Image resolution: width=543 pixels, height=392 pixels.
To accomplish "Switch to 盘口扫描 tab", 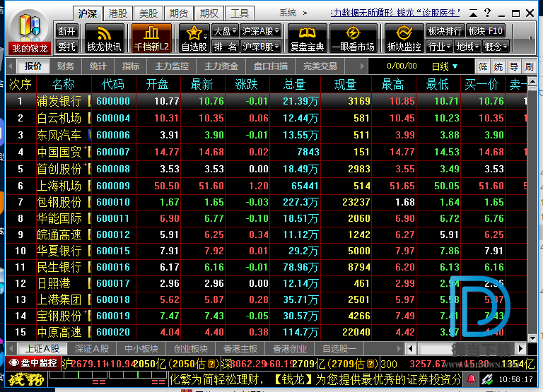I will point(271,66).
